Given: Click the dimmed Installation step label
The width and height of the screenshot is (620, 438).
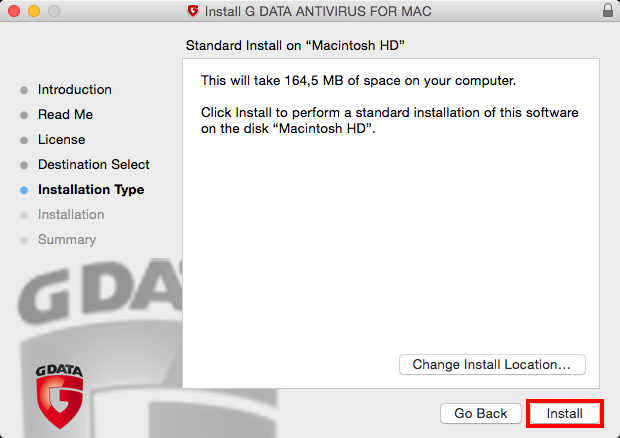Looking at the screenshot, I should 71,215.
